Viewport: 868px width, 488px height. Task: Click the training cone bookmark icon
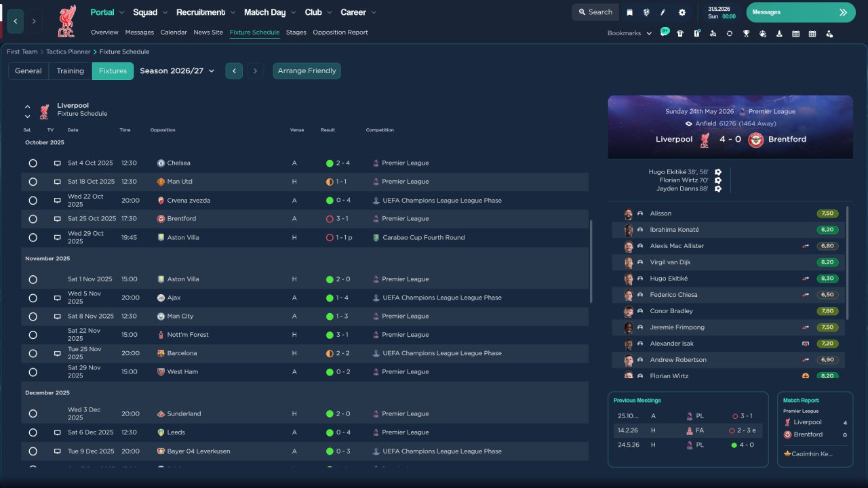tap(779, 33)
